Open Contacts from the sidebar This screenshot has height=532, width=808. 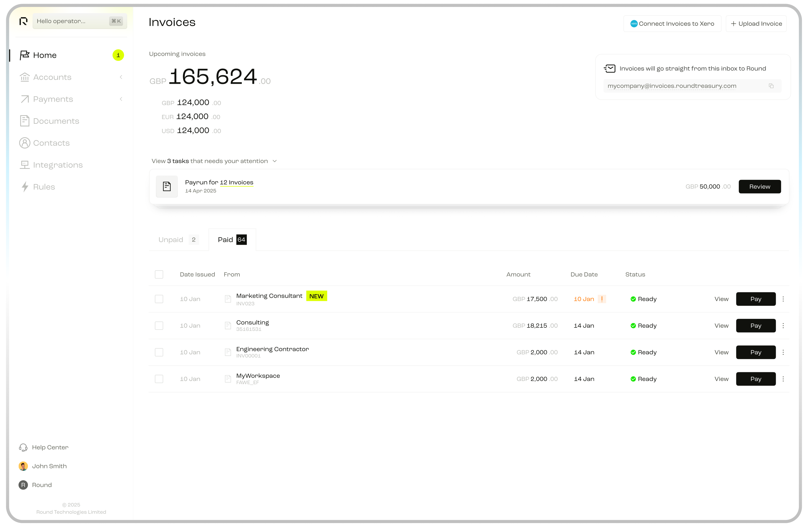point(51,143)
